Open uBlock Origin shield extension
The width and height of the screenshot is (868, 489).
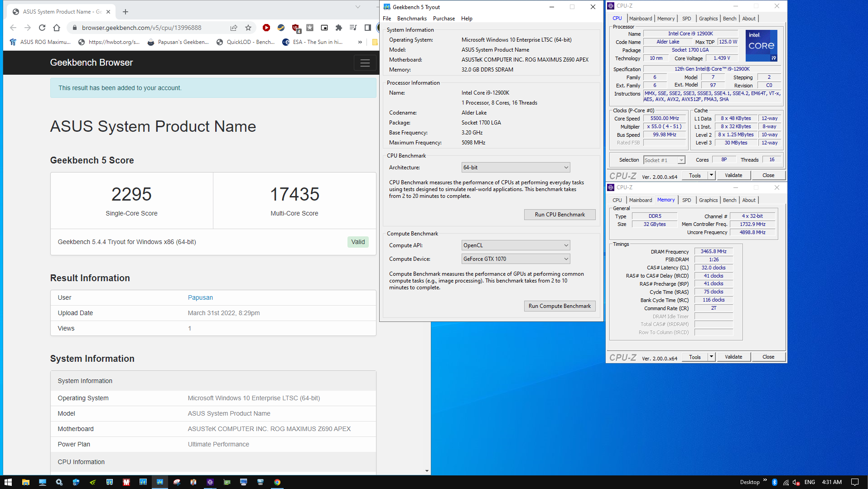(296, 28)
